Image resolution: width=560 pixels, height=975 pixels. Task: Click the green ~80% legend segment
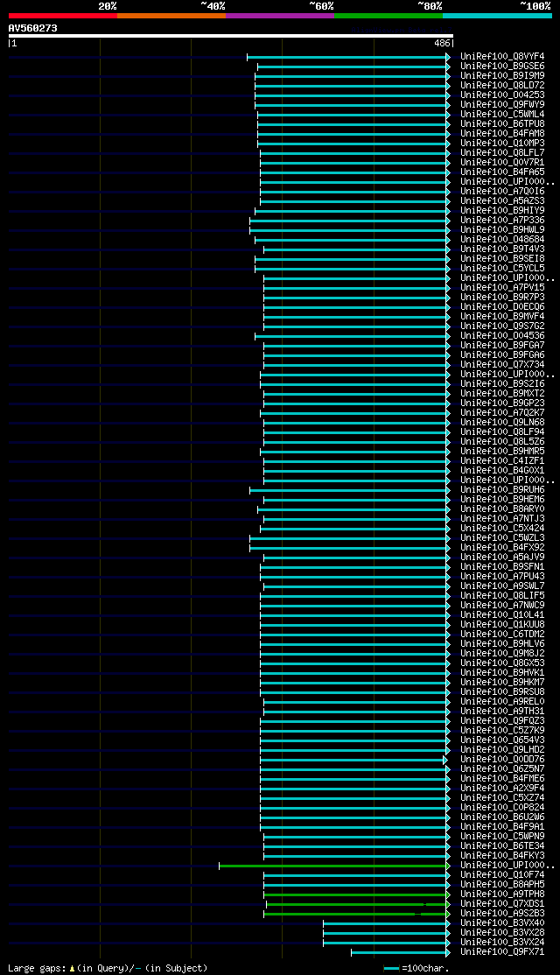pos(388,16)
